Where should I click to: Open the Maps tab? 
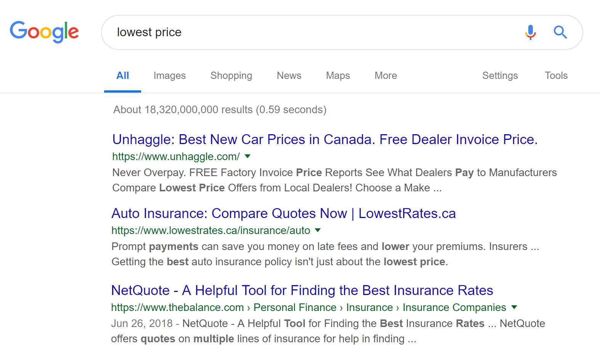[x=338, y=75]
